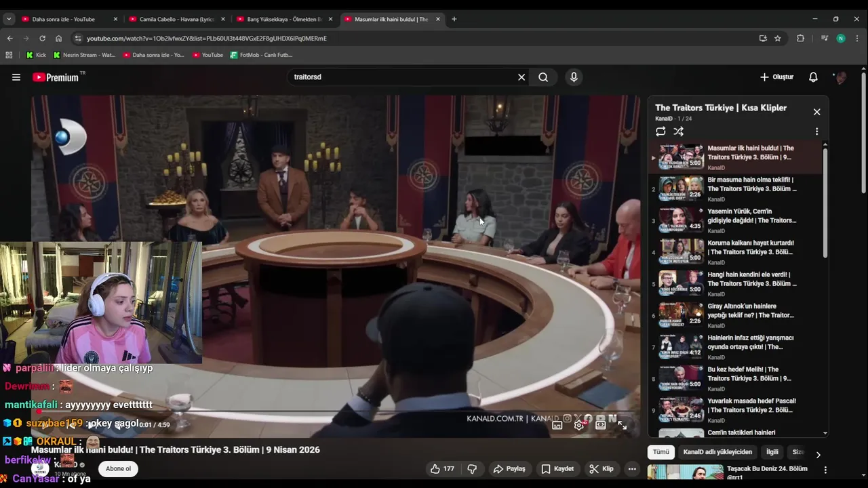Open YouTube notifications bell

[x=813, y=77]
